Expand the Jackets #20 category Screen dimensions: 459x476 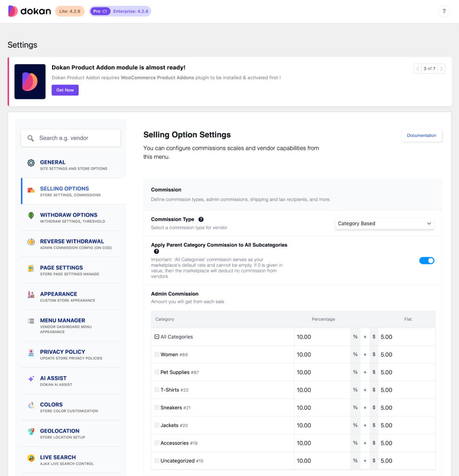tap(157, 425)
